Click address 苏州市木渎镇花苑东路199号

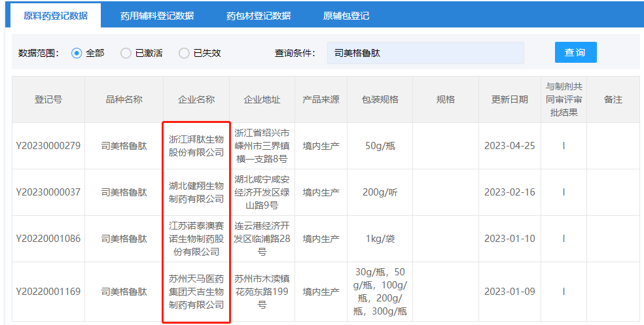(262, 292)
